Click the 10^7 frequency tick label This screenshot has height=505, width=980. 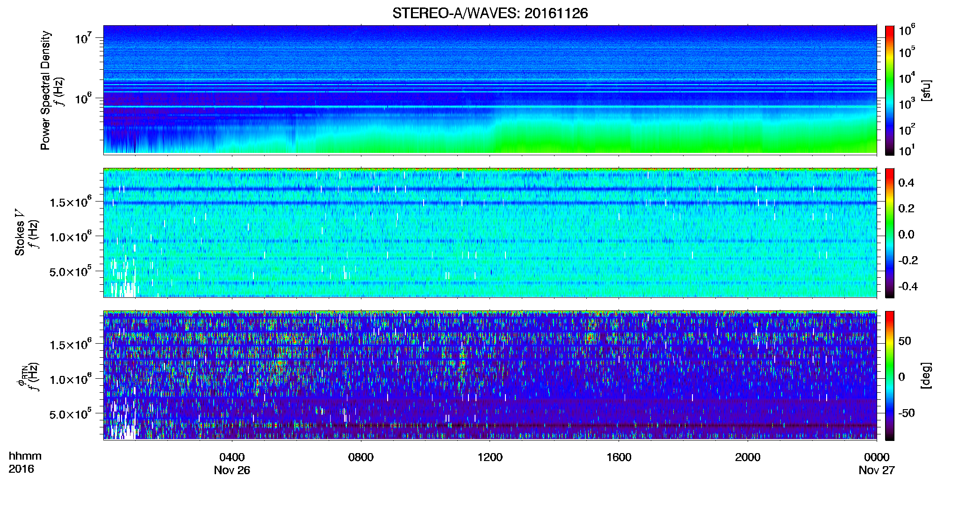click(84, 38)
